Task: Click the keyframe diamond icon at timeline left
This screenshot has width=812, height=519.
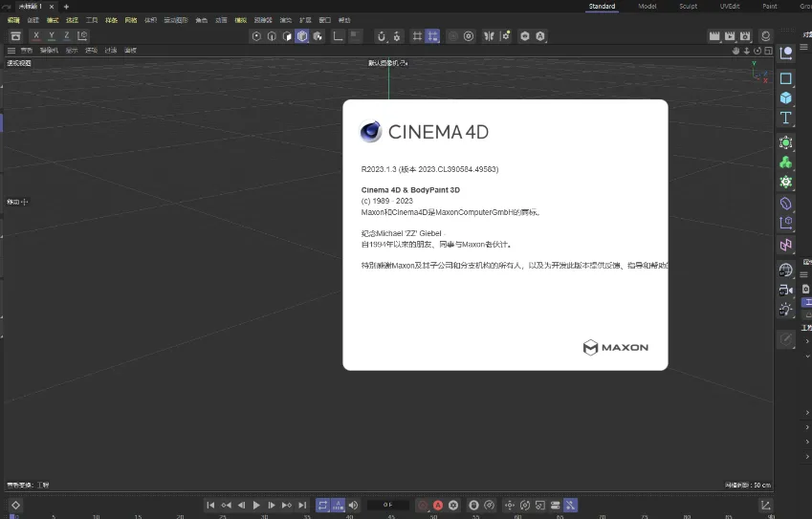Action: tap(15, 505)
